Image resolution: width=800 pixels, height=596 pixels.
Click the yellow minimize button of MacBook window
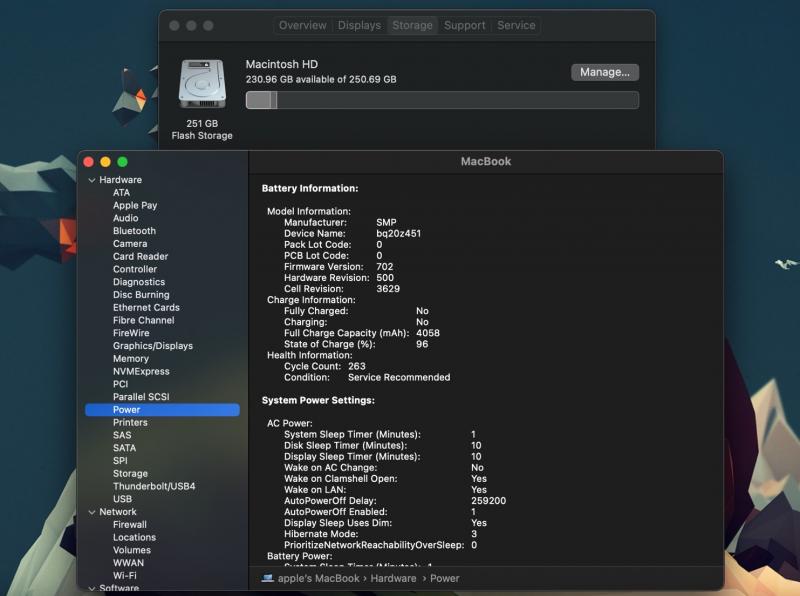(106, 162)
